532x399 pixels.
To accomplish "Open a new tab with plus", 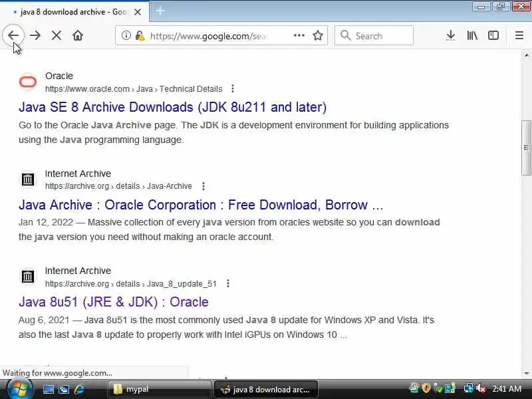I will pyautogui.click(x=160, y=11).
